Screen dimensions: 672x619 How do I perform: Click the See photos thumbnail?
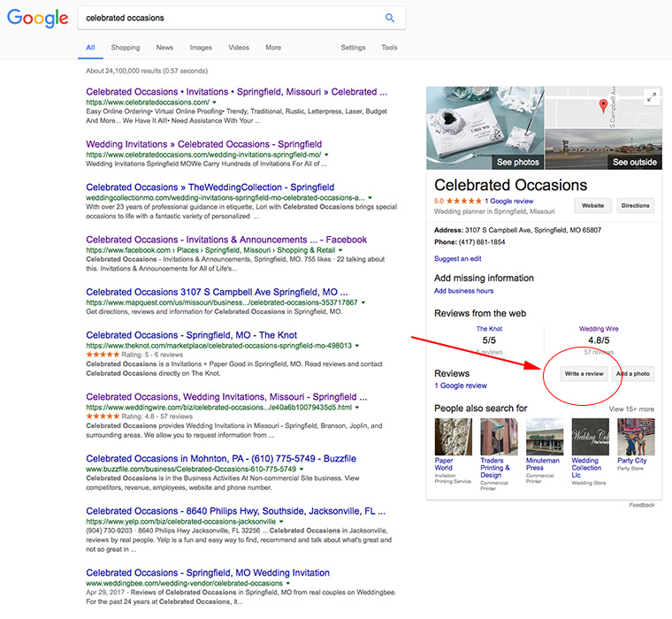(485, 127)
